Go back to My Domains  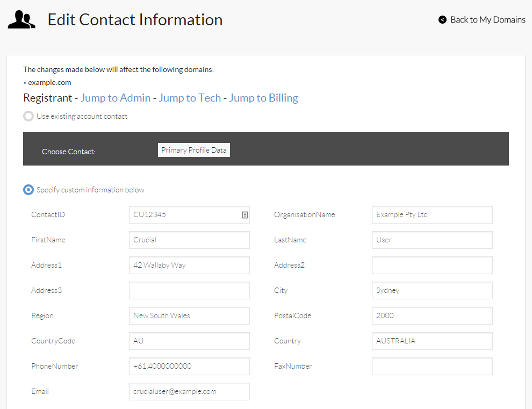coord(487,20)
